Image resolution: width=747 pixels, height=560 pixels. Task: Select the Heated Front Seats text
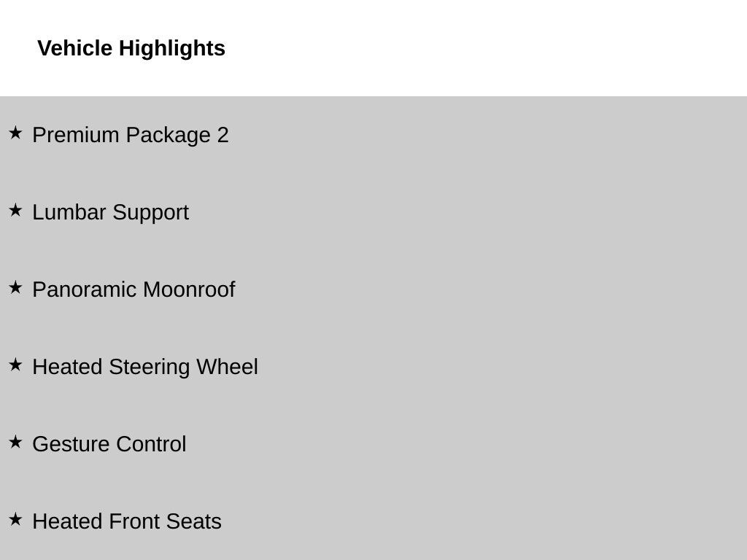pyautogui.click(x=127, y=521)
